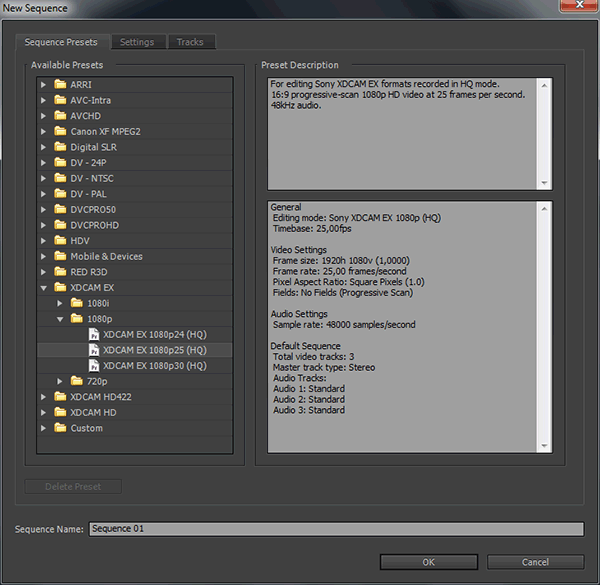600x585 pixels.
Task: Expand the Canon XF MPEG2 folder arrow
Action: click(x=44, y=132)
